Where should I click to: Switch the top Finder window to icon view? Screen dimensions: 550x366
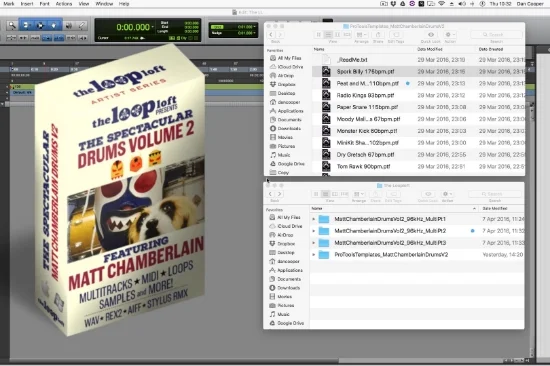point(319,35)
